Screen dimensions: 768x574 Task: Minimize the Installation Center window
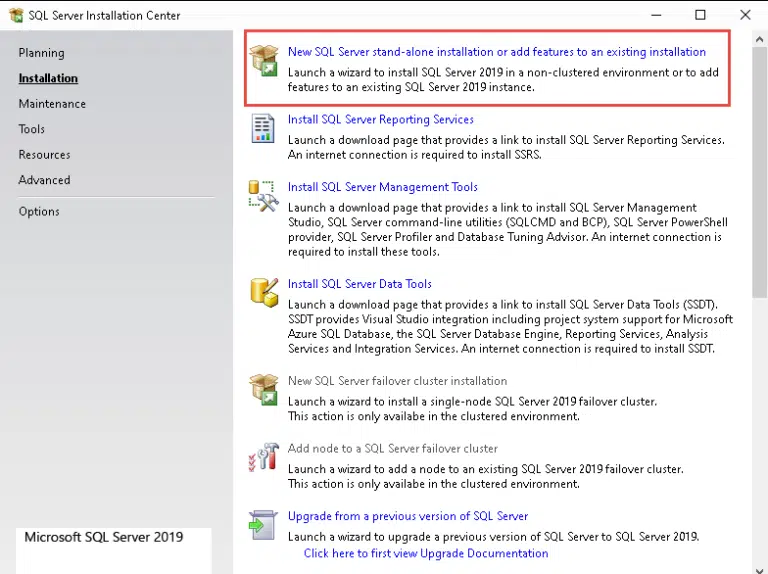coord(656,15)
